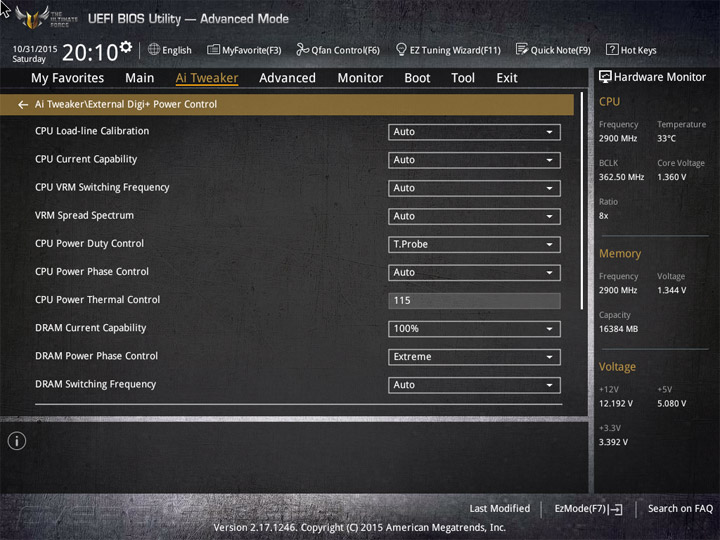Open the Advanced tab
This screenshot has width=720, height=540.
point(287,78)
